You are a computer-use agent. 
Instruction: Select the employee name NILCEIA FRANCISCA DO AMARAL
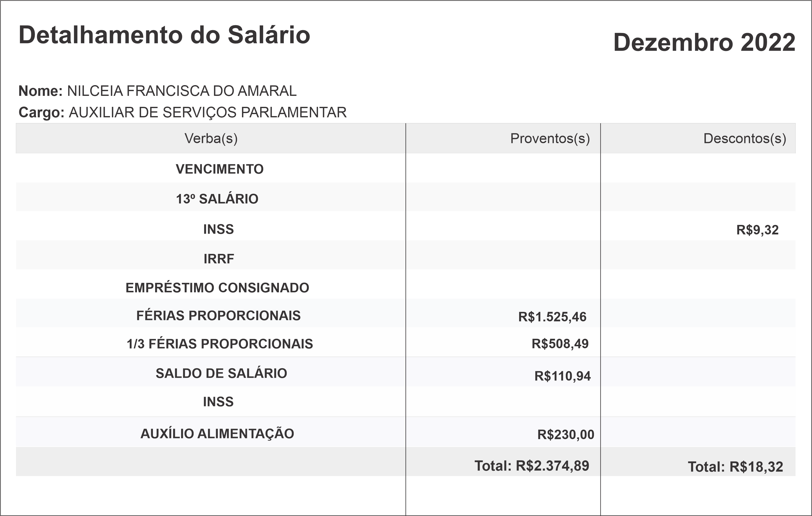coord(182,91)
